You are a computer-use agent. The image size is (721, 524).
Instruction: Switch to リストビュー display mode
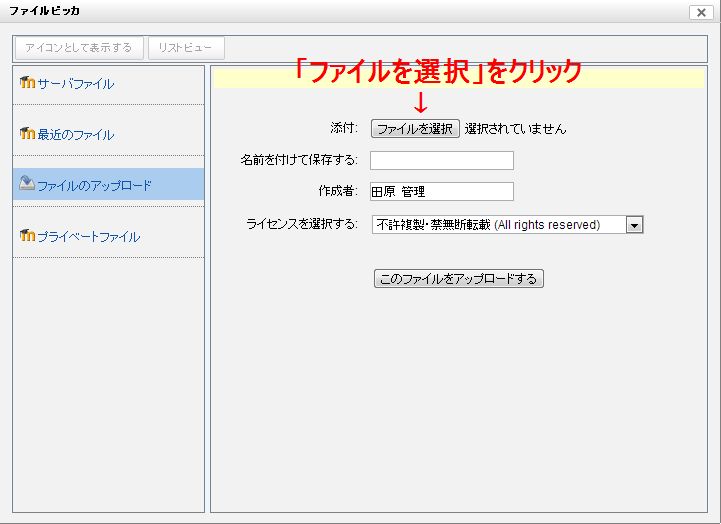click(x=186, y=48)
